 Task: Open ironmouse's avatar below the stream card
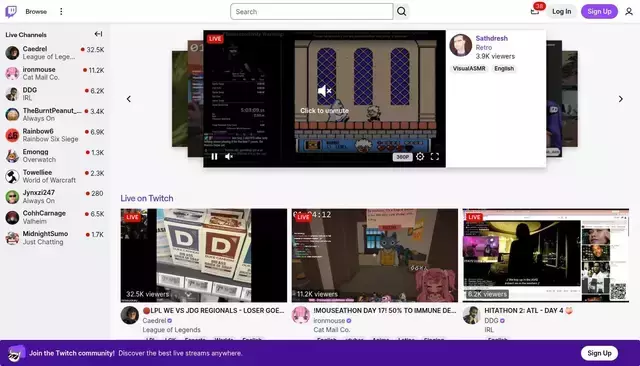tap(301, 315)
